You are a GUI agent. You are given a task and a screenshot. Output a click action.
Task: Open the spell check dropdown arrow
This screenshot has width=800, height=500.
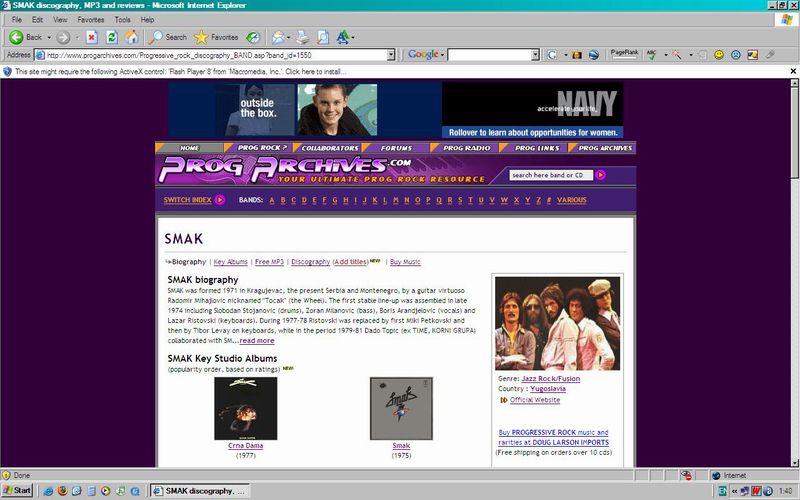[x=665, y=55]
